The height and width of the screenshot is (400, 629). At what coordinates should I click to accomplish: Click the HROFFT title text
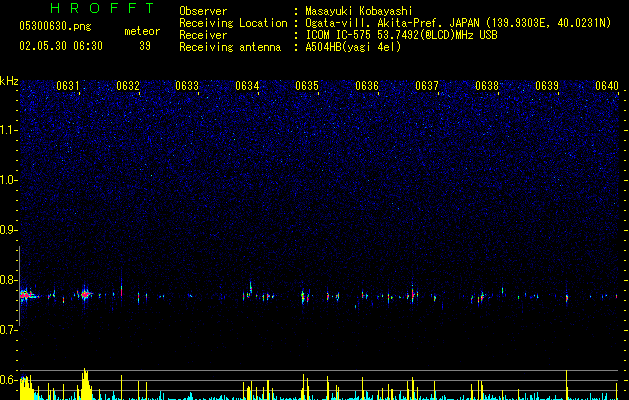point(102,8)
